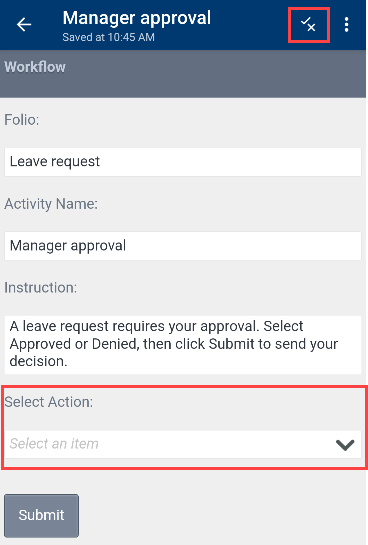368x545 pixels.
Task: Open the three-dot more options menu
Action: [x=346, y=25]
